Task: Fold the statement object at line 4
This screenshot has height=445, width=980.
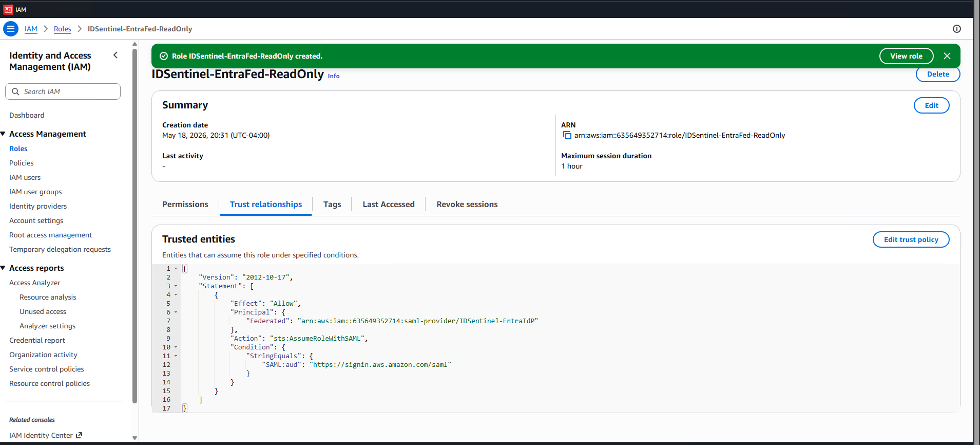Action: [x=176, y=295]
